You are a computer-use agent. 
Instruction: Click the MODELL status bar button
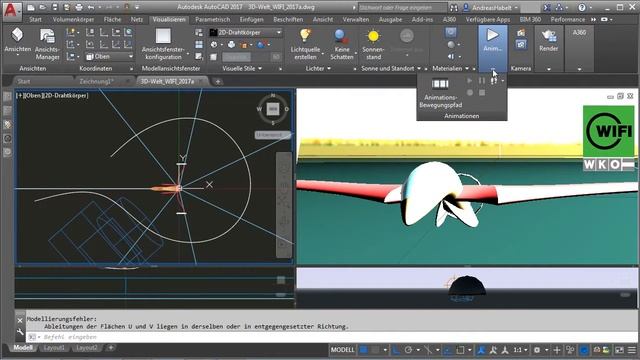point(342,350)
